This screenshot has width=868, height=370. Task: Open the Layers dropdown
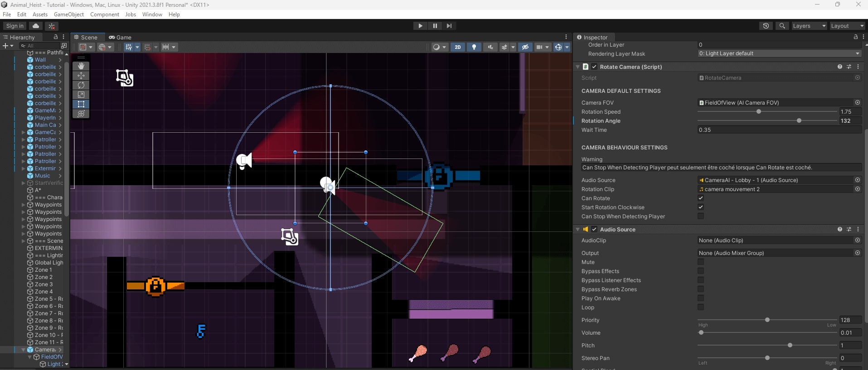(x=809, y=26)
